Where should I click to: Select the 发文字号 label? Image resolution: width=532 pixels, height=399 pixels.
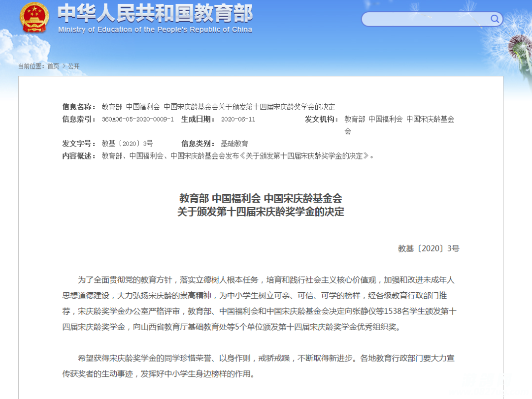click(x=79, y=144)
